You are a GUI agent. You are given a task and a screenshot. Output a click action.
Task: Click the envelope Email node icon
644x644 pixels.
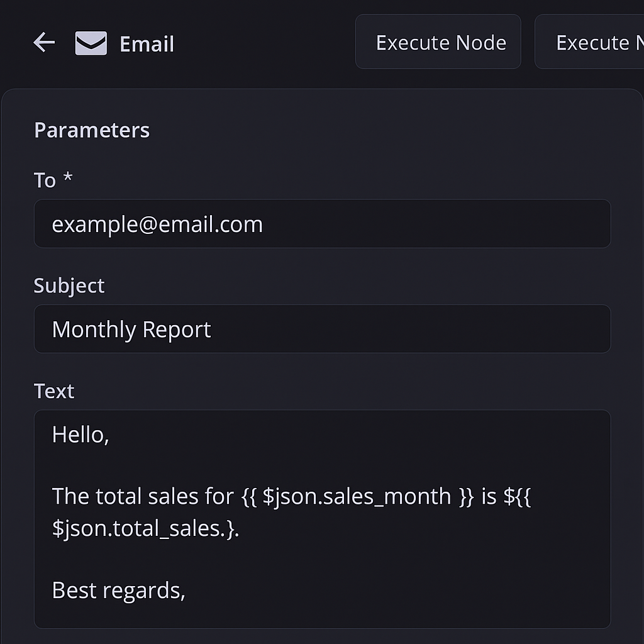click(91, 43)
